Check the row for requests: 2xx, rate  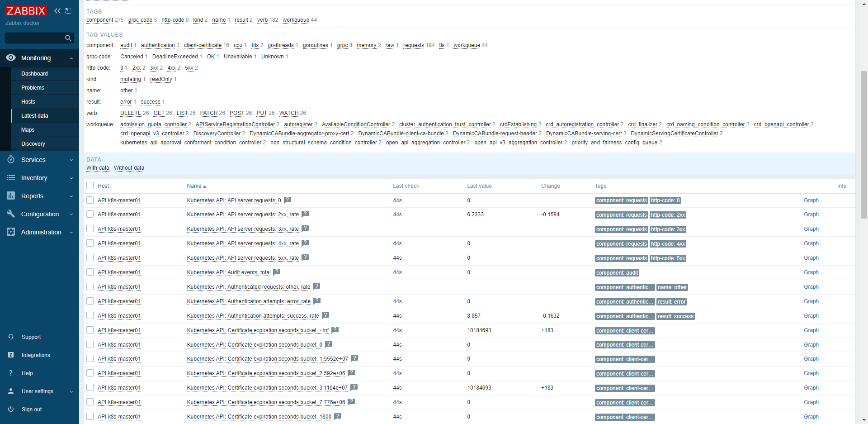(90, 214)
